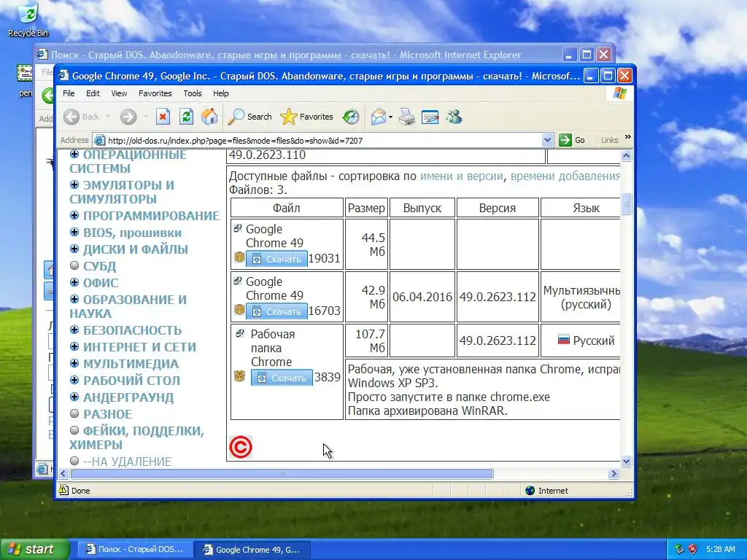Expand the ЭМУЛЯТОРЫ И СИМУЛЯТОРЫ plus icon
This screenshot has height=560, width=747.
coord(74,184)
